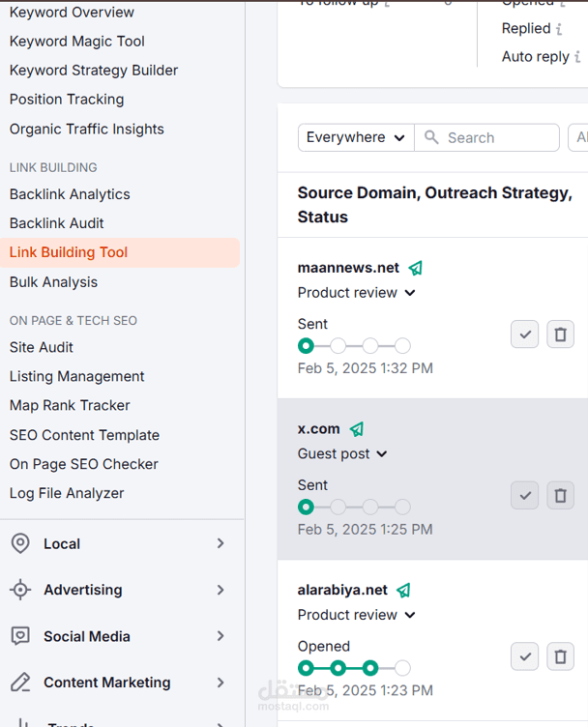Mark maannews.net prospect as done with checkmark
Viewport: 588px width, 727px height.
(525, 334)
